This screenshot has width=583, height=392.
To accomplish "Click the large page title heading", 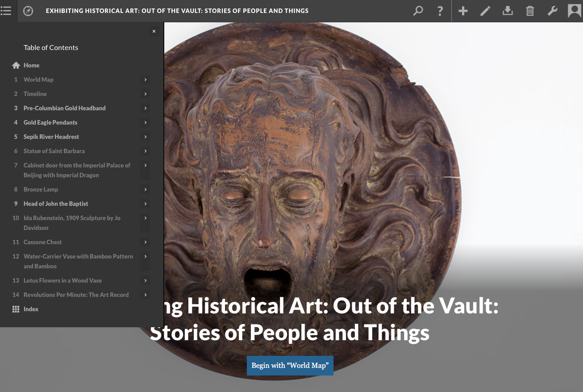I will 331,319.
